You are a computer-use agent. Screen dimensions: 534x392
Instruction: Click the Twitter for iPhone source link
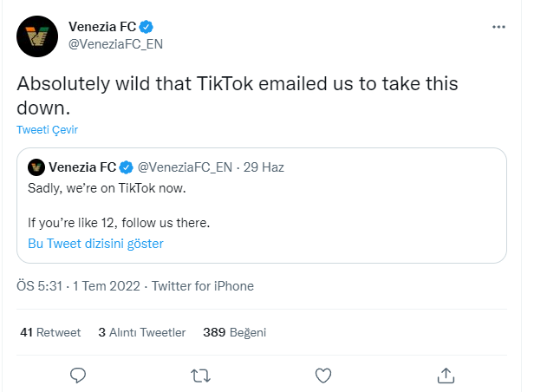203,286
